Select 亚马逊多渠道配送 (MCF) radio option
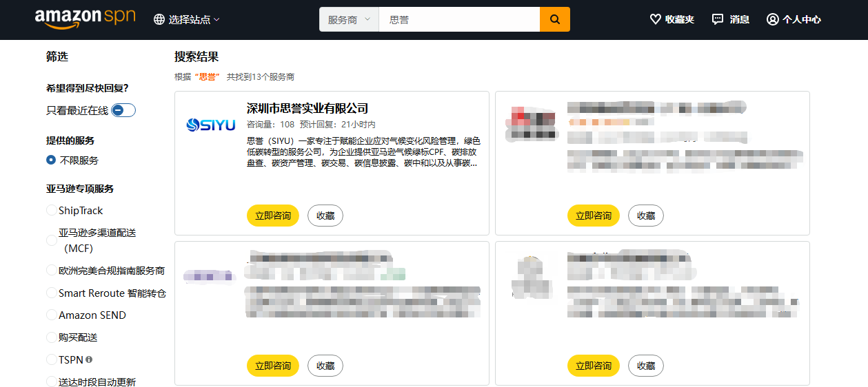The image size is (868, 387). click(x=52, y=240)
